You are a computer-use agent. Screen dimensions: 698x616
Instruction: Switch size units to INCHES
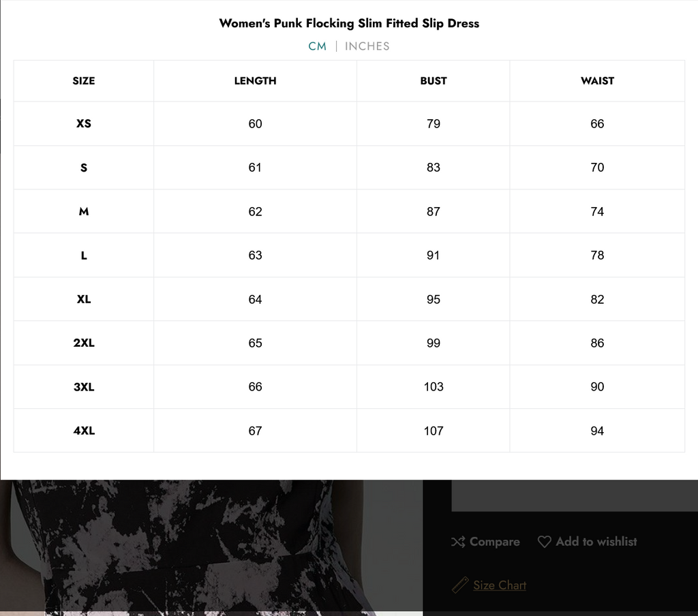[367, 46]
